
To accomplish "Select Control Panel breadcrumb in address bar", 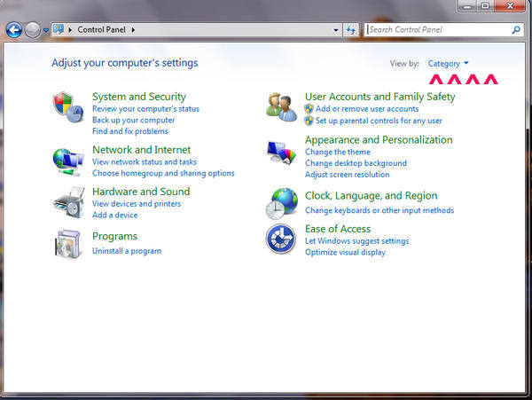I will pyautogui.click(x=101, y=30).
